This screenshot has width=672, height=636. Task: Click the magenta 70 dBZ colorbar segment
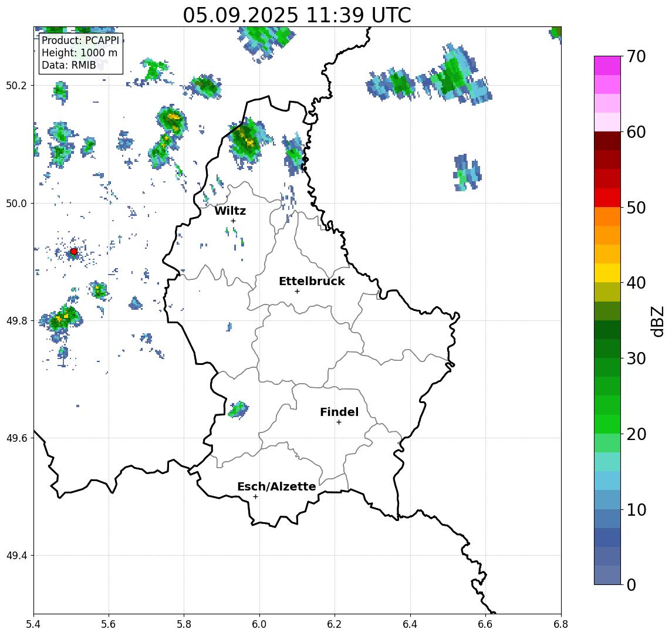[607, 66]
